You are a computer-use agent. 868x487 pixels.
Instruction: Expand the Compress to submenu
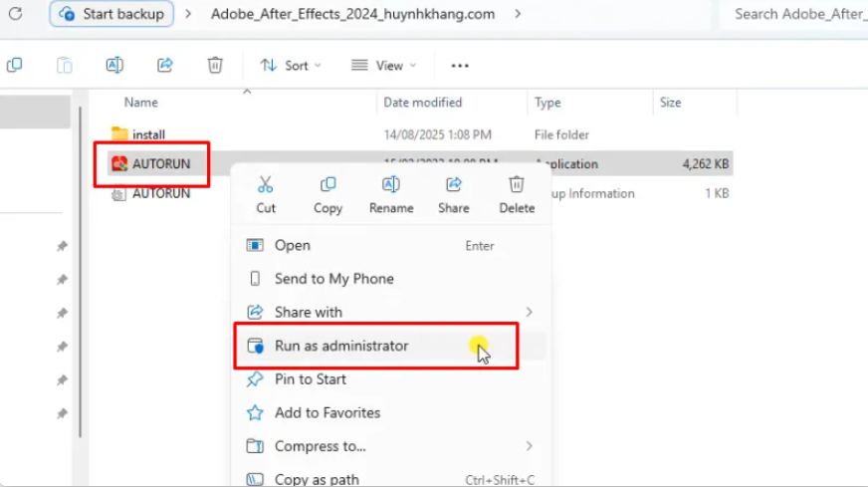[x=388, y=446]
